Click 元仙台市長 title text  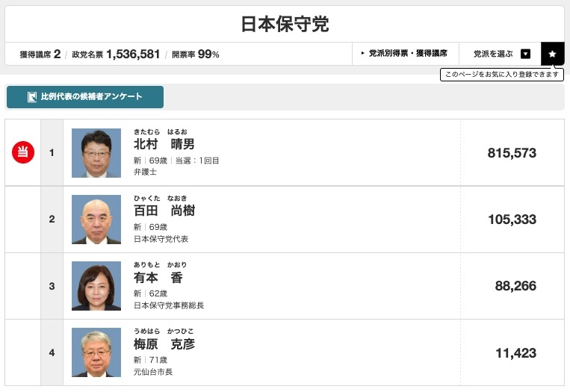[153, 372]
